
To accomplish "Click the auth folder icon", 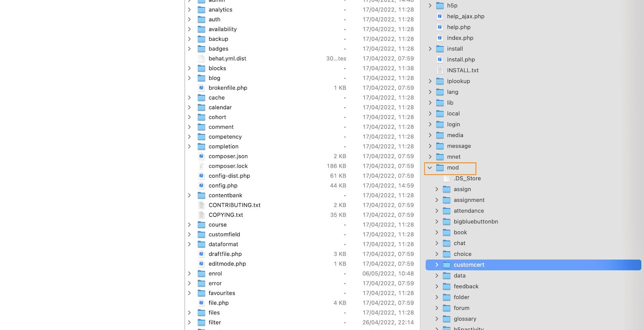I will pyautogui.click(x=201, y=19).
